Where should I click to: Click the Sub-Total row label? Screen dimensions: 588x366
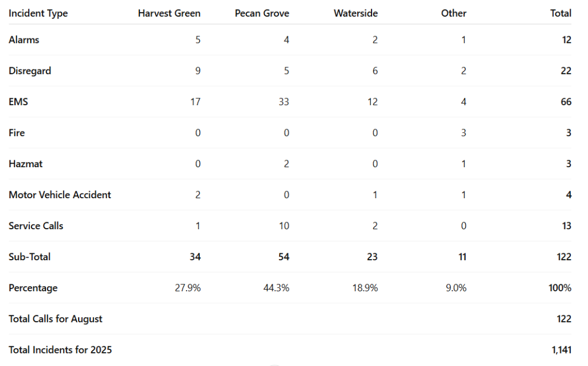point(30,257)
